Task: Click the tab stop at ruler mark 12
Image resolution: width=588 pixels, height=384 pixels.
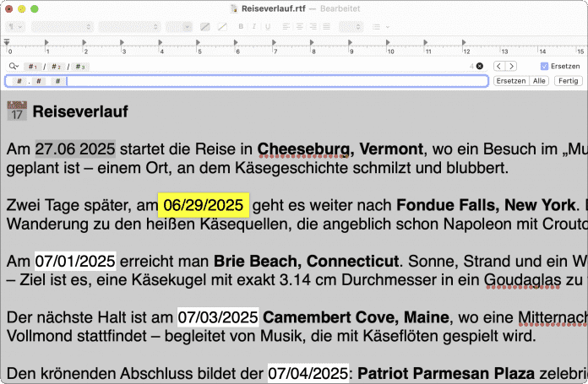Action: [465, 42]
